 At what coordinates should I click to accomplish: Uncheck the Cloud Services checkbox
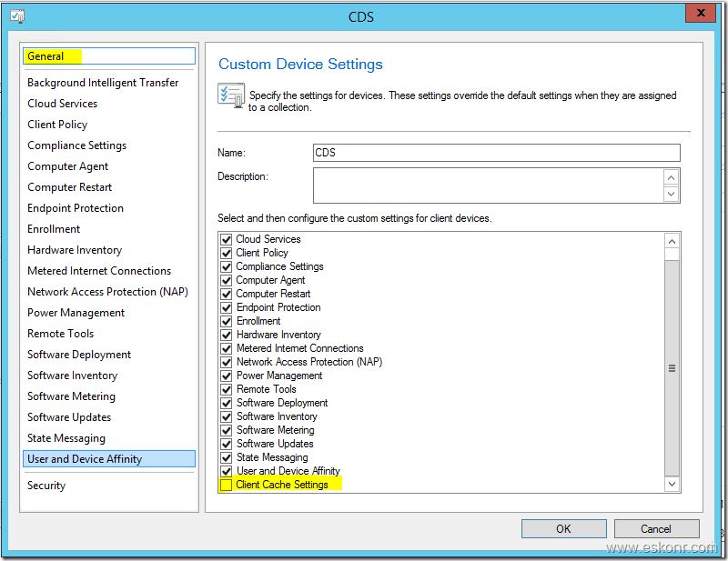pyautogui.click(x=227, y=240)
